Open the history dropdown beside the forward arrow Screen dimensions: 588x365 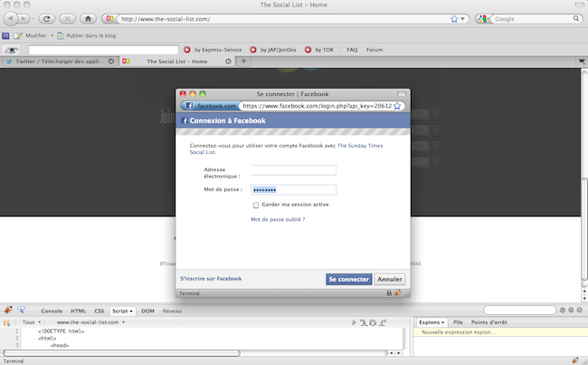click(x=33, y=18)
